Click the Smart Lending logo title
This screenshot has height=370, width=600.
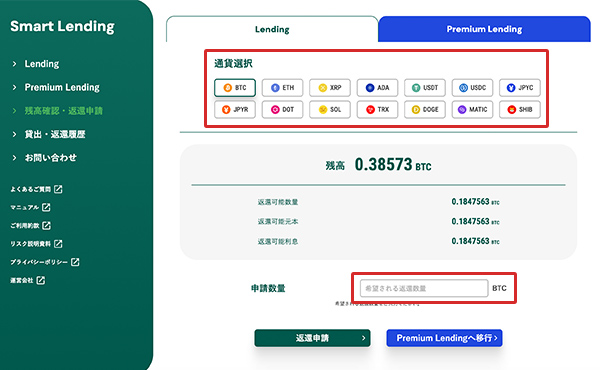point(62,26)
